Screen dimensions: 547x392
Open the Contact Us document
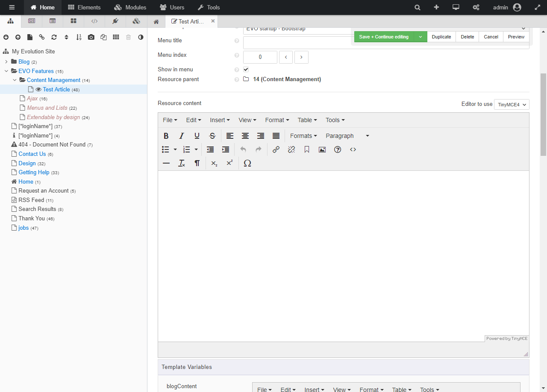tap(32, 154)
